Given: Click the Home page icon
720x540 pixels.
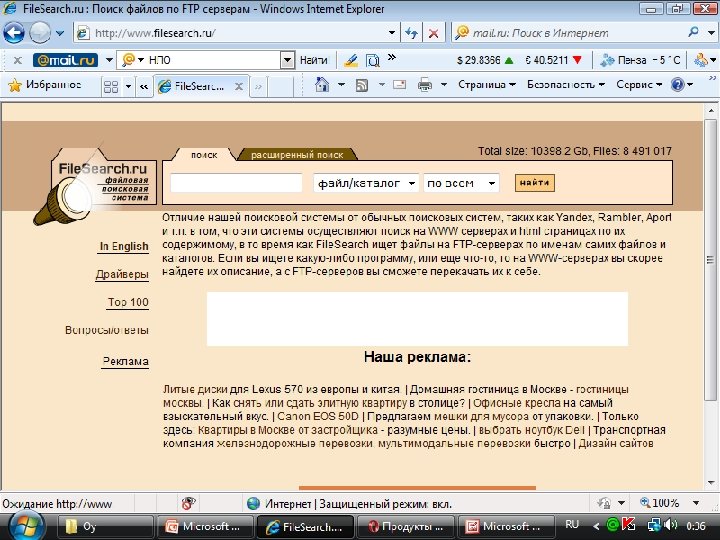Looking at the screenshot, I should [x=322, y=84].
